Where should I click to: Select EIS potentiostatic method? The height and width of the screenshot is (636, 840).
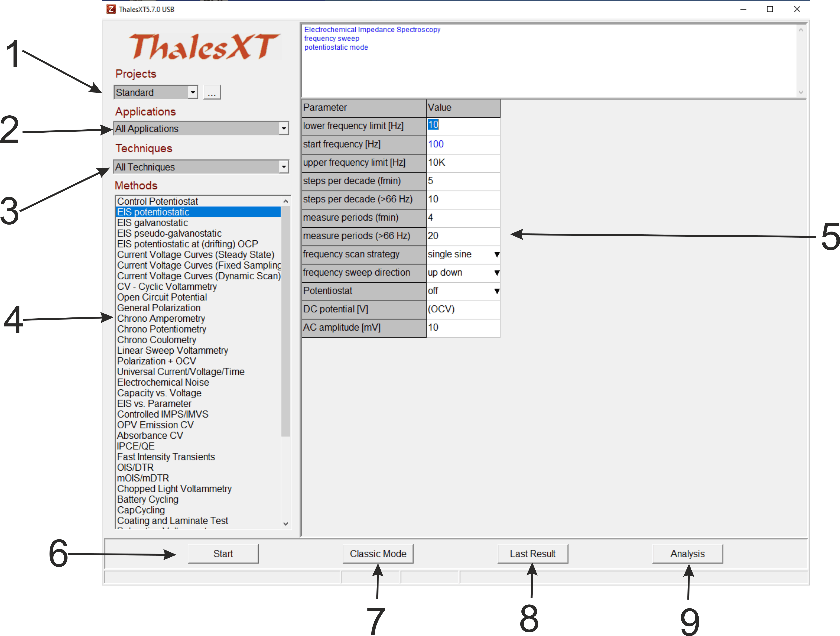(x=198, y=212)
